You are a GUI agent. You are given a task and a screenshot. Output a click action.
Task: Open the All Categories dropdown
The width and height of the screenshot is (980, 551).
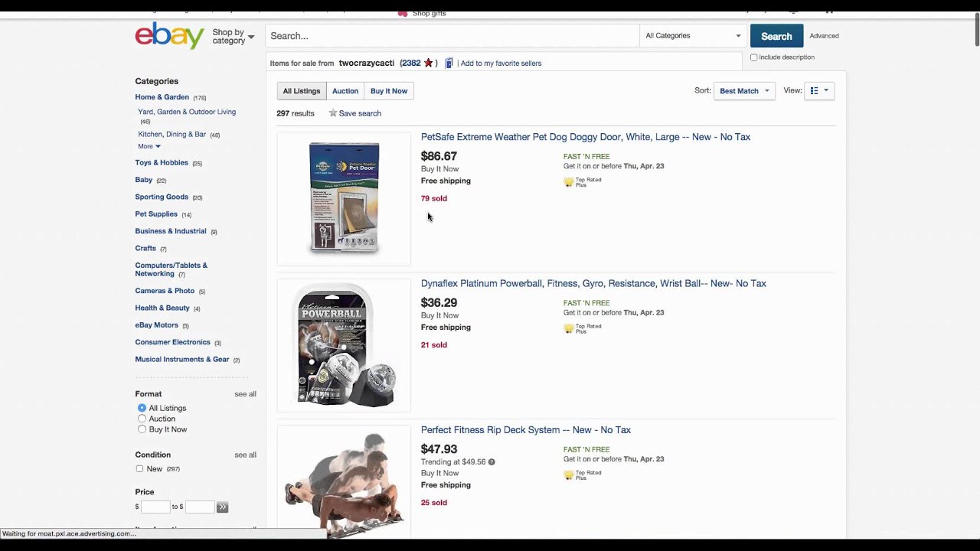(x=692, y=36)
